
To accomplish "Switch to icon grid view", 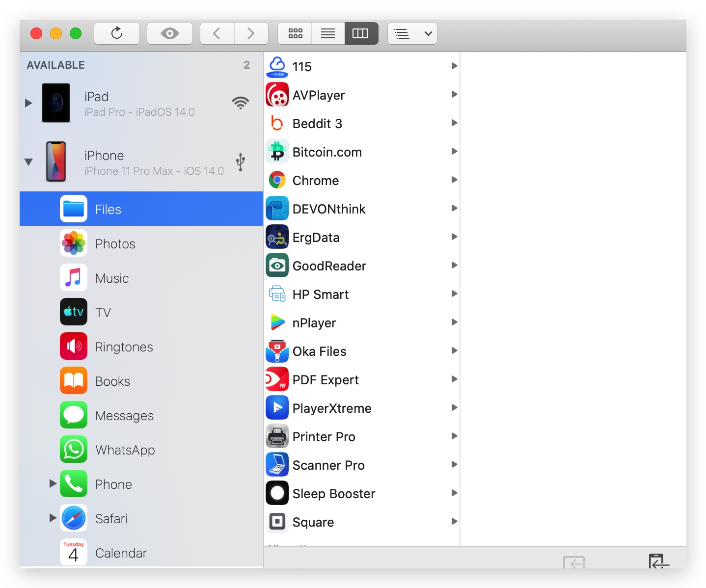I will (x=295, y=33).
